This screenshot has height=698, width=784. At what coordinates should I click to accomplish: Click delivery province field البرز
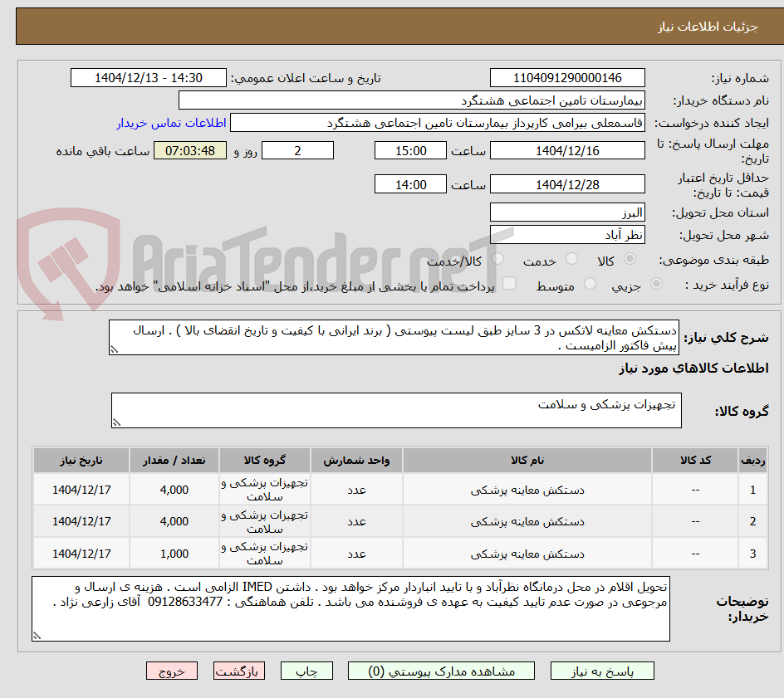click(567, 212)
